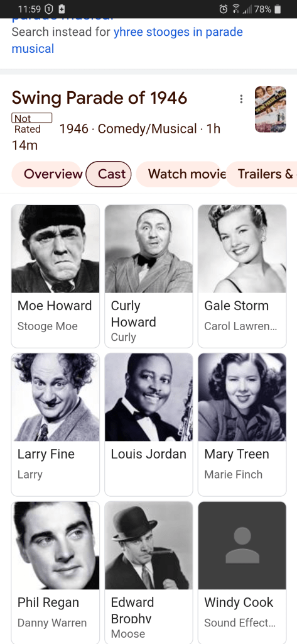Select the Cast tab
Image resolution: width=297 pixels, height=644 pixels.
pyautogui.click(x=109, y=174)
